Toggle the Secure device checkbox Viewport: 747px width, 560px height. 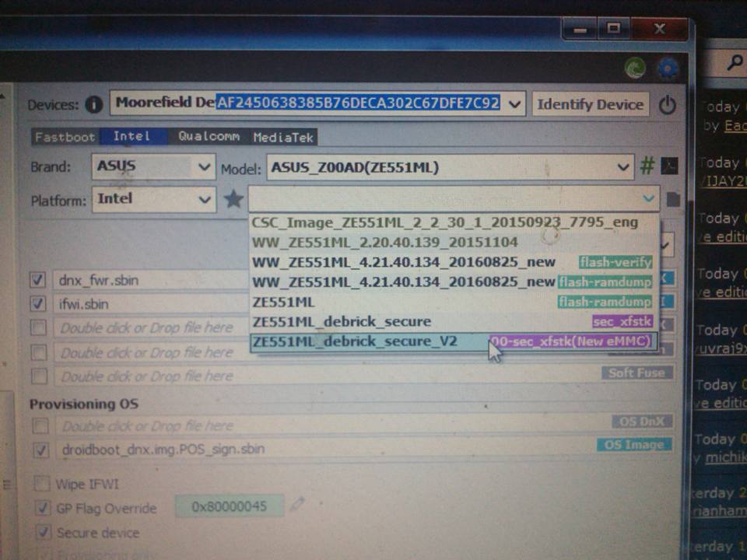pyautogui.click(x=44, y=532)
